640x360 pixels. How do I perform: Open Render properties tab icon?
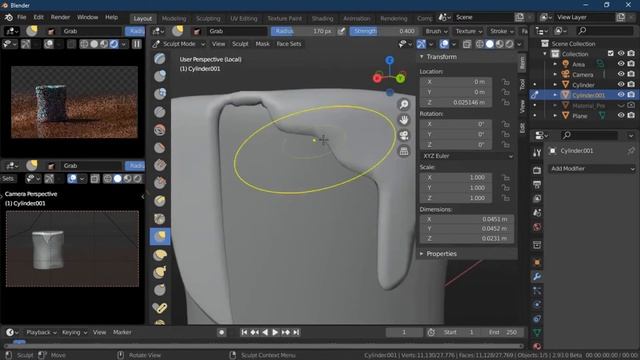[x=537, y=170]
